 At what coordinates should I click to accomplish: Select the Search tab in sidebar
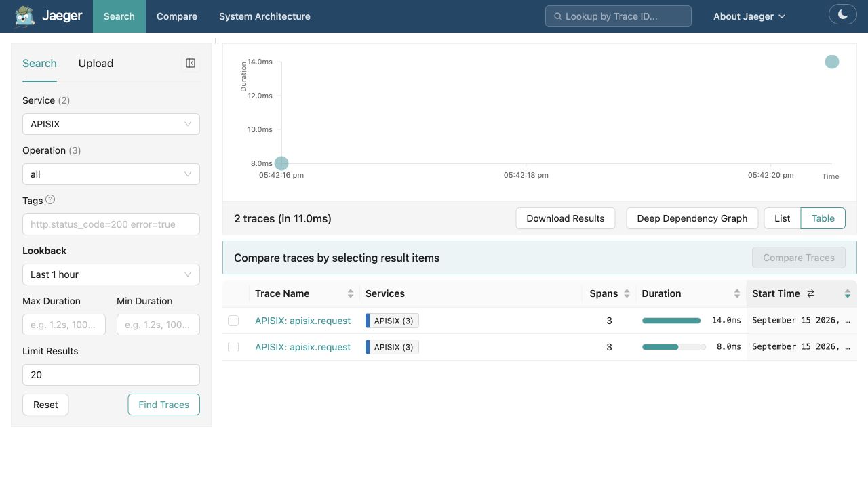click(x=39, y=63)
